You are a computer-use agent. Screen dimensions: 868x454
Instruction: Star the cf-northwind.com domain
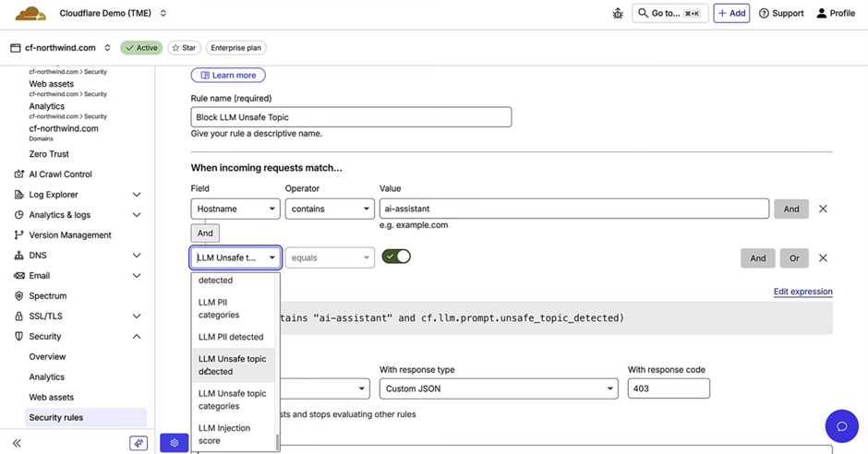click(184, 48)
